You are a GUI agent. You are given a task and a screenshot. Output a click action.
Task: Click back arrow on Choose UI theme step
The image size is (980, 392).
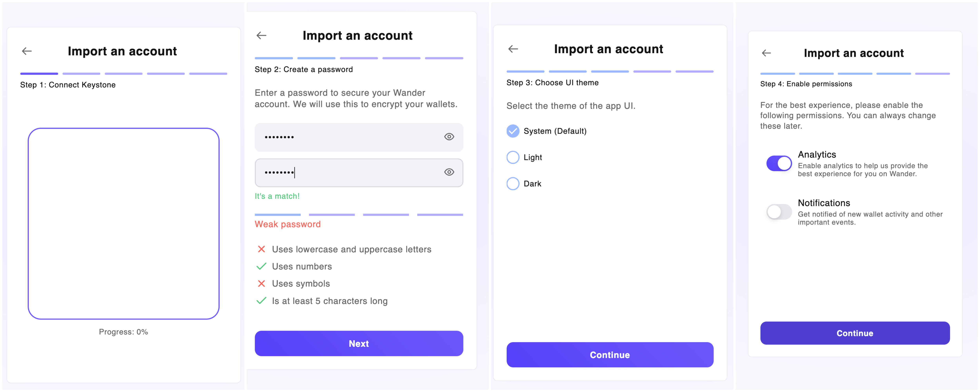(513, 49)
